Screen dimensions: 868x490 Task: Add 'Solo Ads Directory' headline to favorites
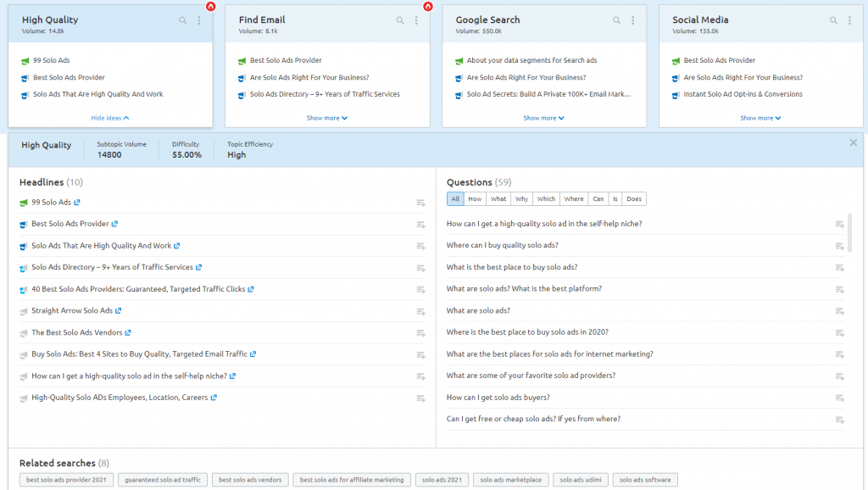[420, 268]
